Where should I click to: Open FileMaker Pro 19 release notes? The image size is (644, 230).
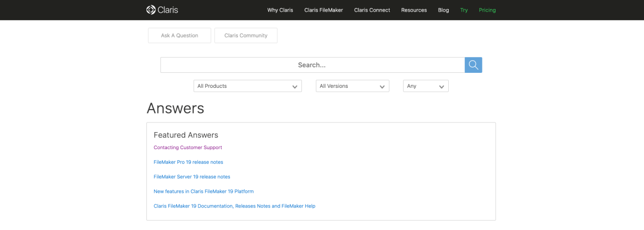(188, 162)
